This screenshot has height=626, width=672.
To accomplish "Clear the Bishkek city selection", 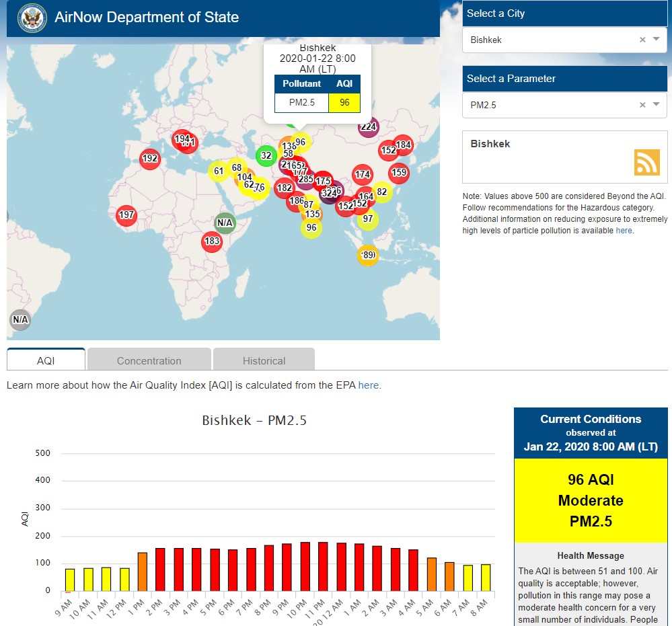I will [x=642, y=40].
